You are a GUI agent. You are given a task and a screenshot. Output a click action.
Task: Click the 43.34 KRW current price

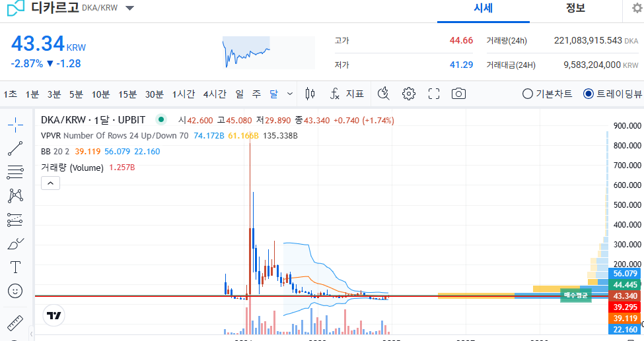click(x=48, y=44)
